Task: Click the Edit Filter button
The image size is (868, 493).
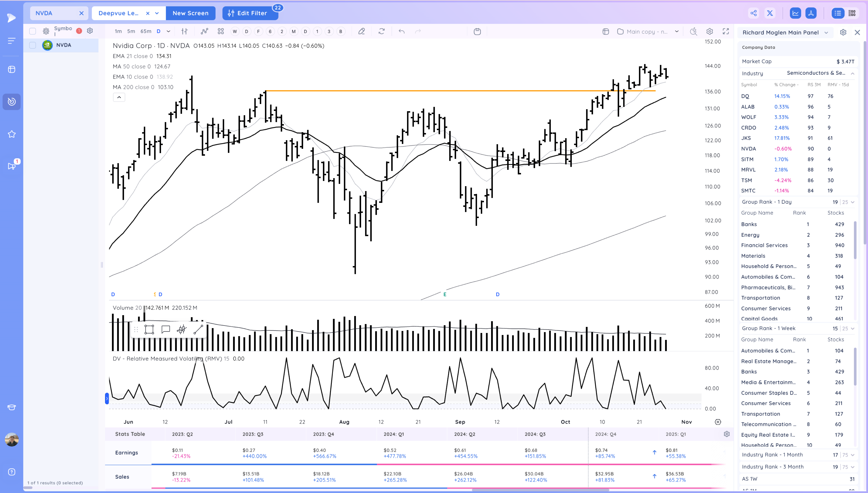Action: coord(248,13)
